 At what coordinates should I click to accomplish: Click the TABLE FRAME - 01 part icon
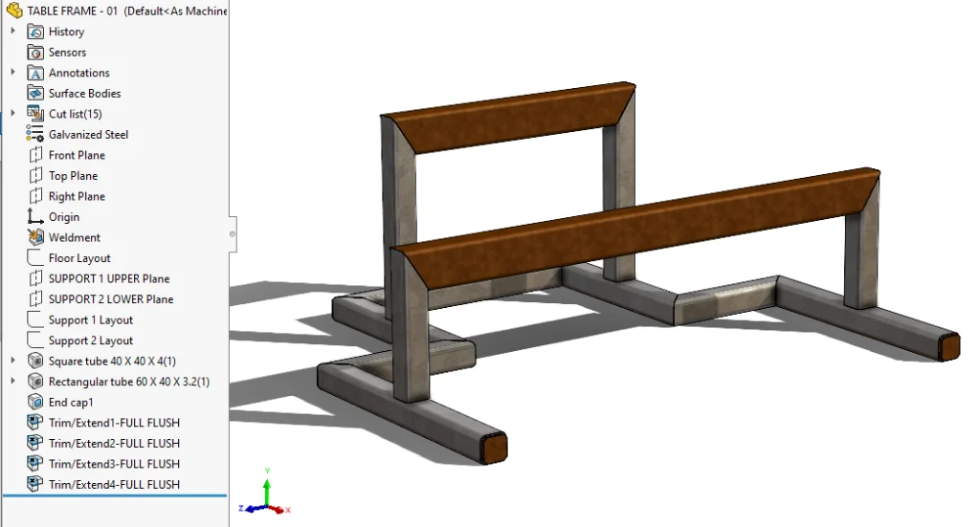pyautogui.click(x=14, y=11)
